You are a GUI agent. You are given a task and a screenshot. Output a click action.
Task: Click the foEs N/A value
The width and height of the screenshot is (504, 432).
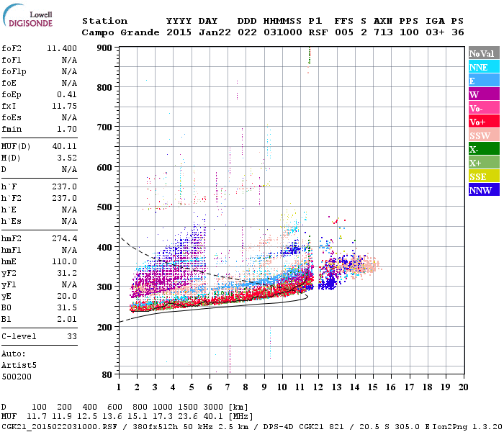69,117
